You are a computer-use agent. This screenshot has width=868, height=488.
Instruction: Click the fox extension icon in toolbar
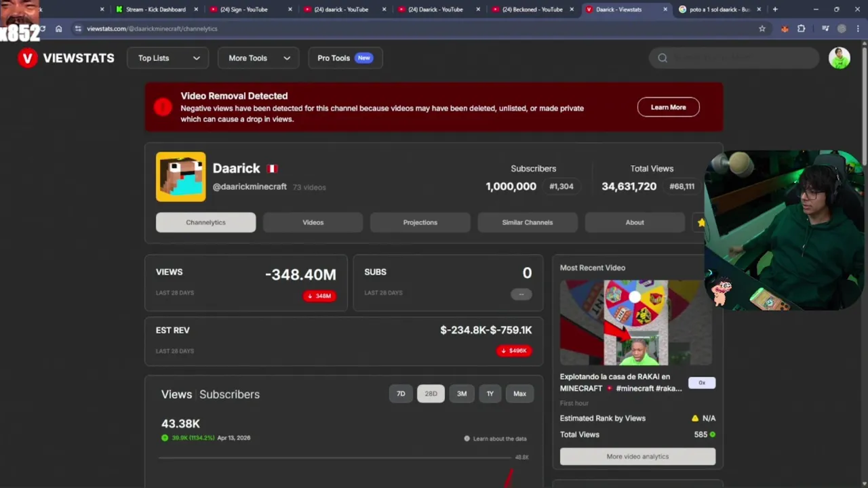(x=785, y=28)
